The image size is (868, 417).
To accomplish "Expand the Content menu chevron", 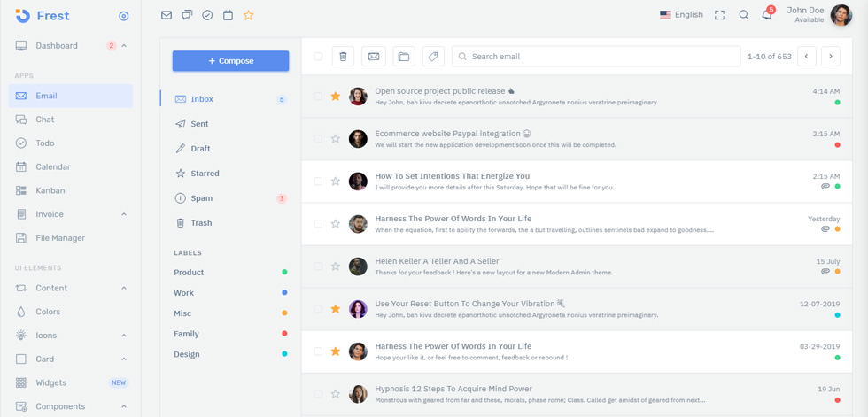I will pos(124,288).
